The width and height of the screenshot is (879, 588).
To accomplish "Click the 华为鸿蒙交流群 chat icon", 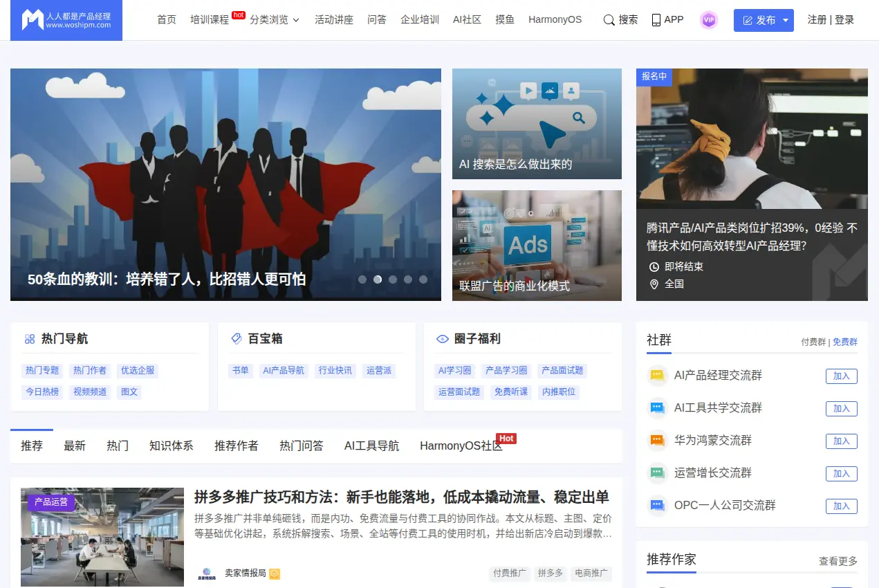I will [657, 441].
